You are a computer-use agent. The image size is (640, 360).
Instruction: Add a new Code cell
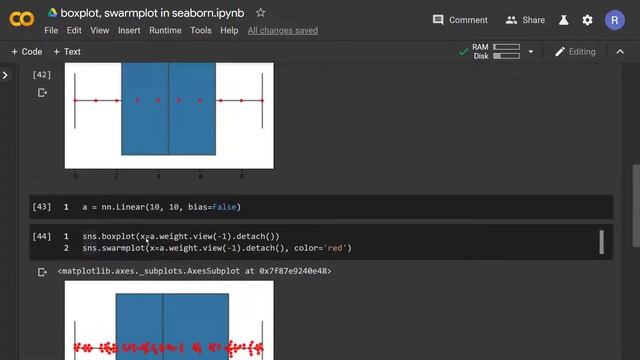tap(27, 52)
